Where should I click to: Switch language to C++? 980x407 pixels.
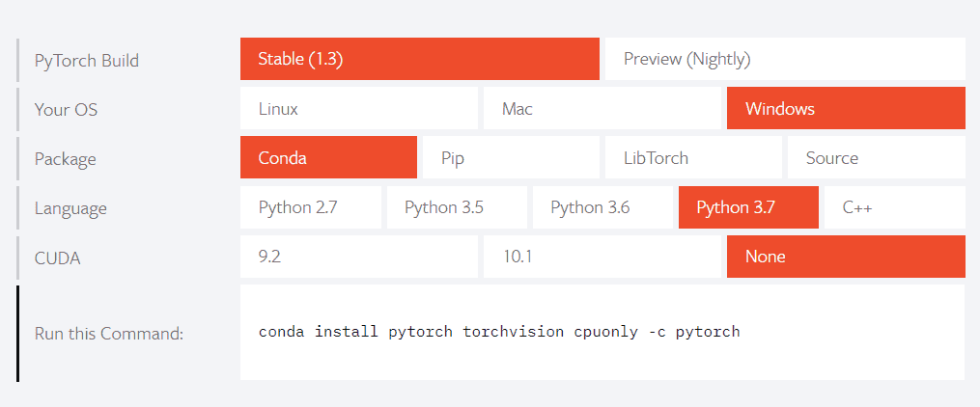(x=894, y=207)
